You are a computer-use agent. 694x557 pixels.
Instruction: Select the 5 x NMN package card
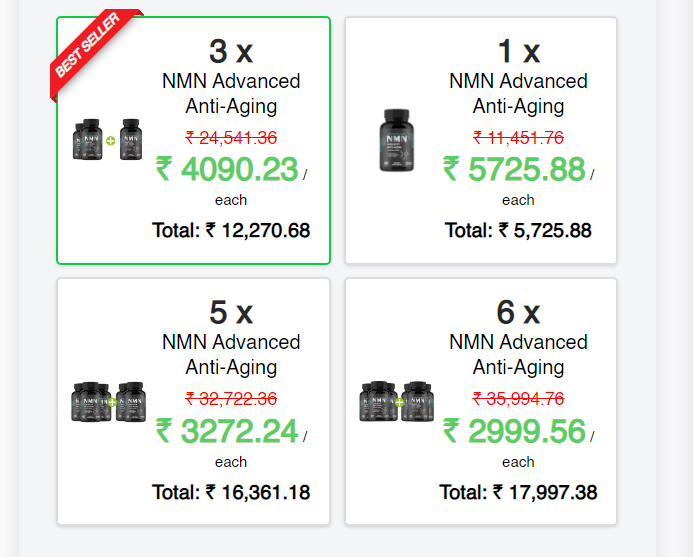193,401
